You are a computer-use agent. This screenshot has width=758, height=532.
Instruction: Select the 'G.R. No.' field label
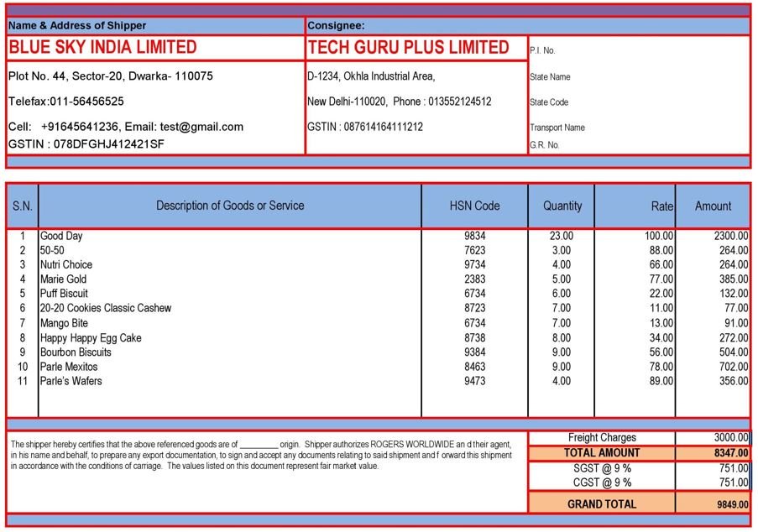544,145
